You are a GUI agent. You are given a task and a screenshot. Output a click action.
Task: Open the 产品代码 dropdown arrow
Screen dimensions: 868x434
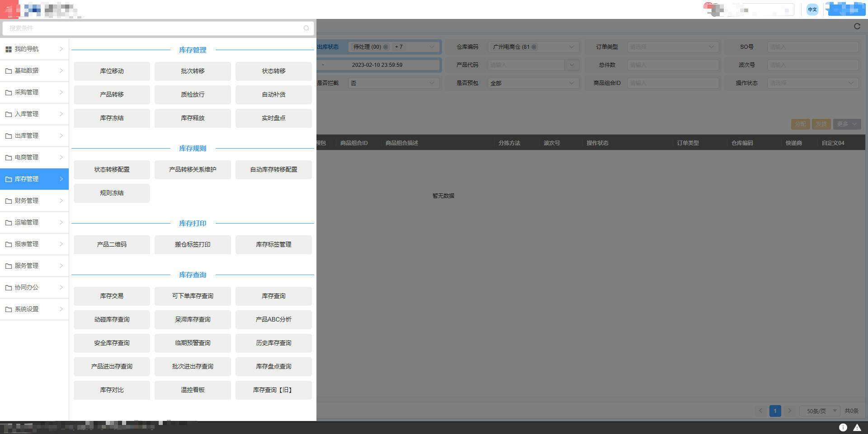pos(571,65)
